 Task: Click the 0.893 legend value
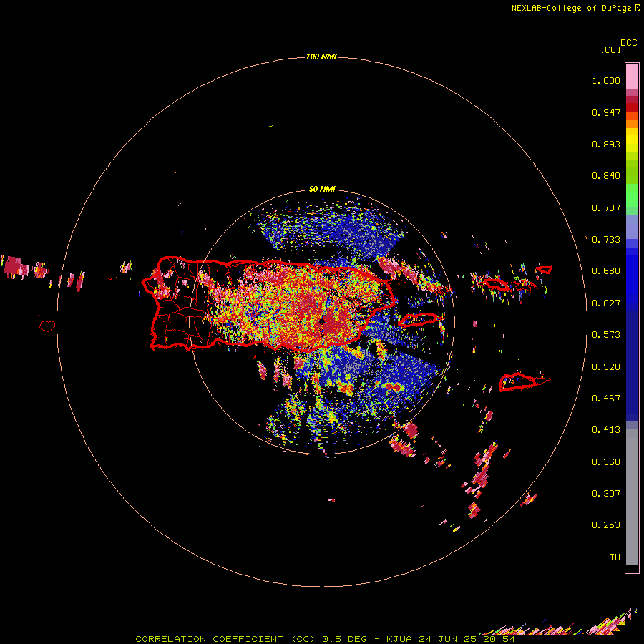(606, 144)
